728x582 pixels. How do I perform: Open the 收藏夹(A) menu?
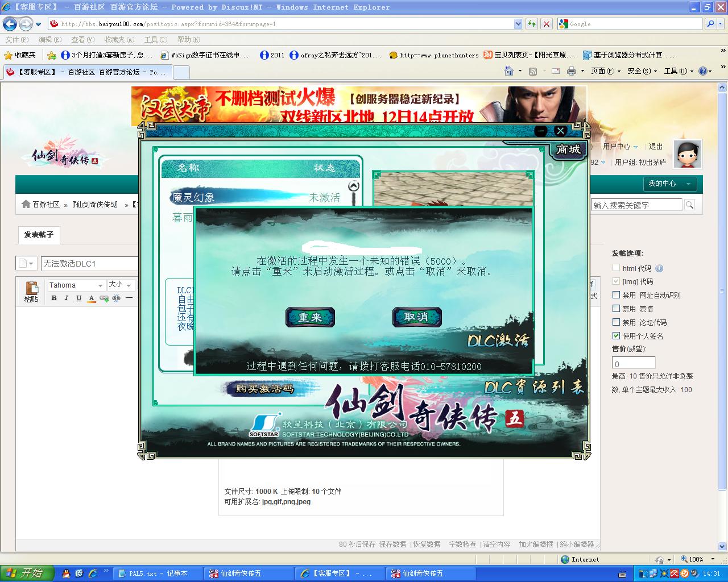point(119,40)
